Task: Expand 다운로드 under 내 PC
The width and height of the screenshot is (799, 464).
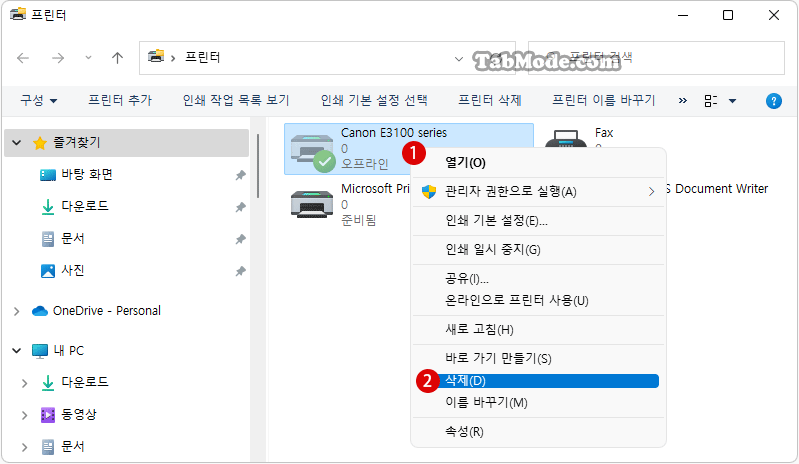Action: coord(24,383)
